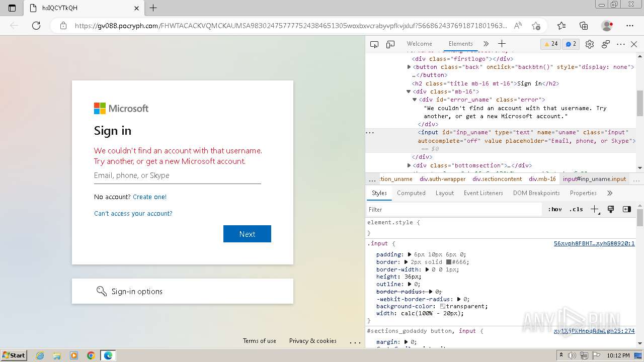Screen dimensions: 644x362
Task: Open the #666 border color swatch
Action: (x=448, y=262)
